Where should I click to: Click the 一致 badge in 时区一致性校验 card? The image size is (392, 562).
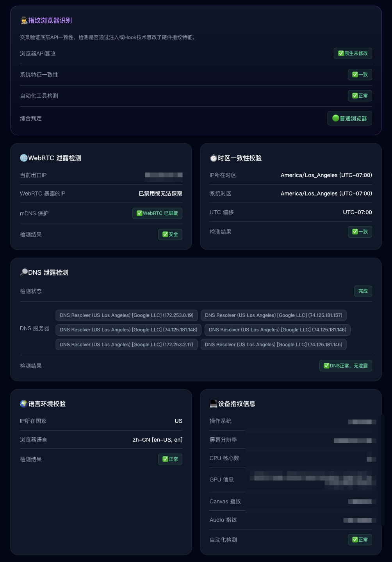[360, 232]
